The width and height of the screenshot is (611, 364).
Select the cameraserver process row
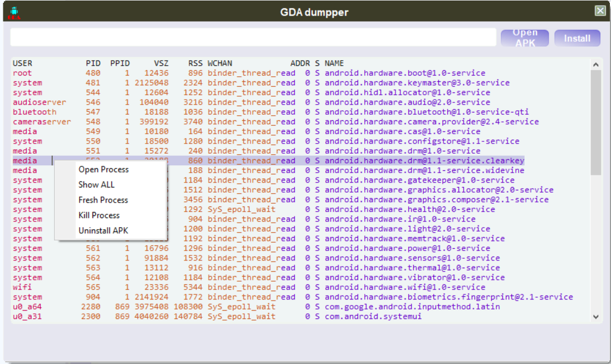click(301, 122)
